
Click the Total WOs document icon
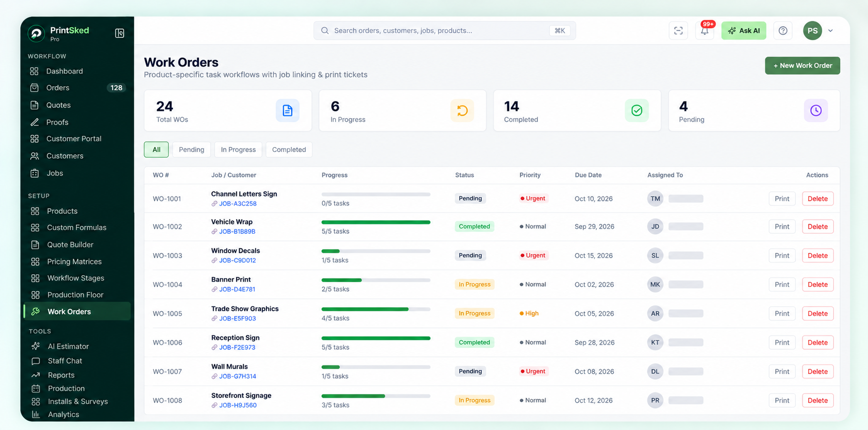coord(287,111)
